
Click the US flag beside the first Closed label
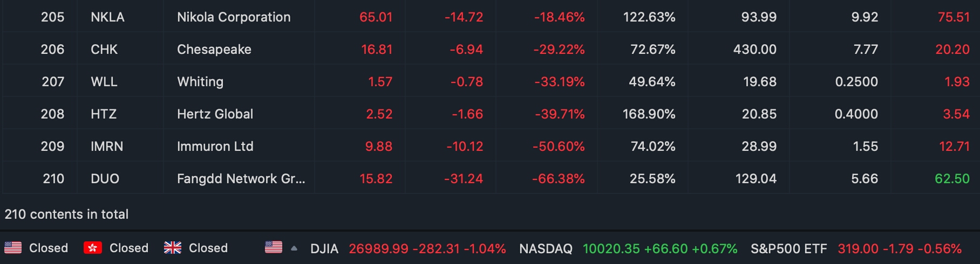(13, 248)
